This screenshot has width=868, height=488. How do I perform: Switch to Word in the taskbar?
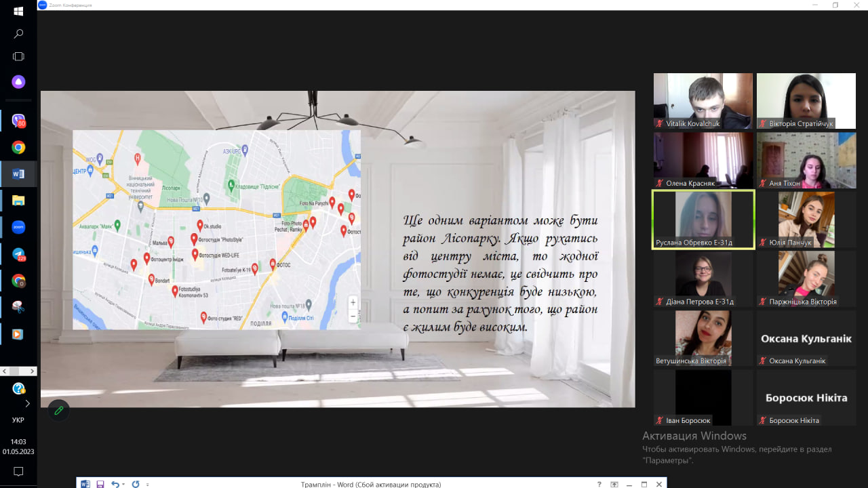click(18, 174)
